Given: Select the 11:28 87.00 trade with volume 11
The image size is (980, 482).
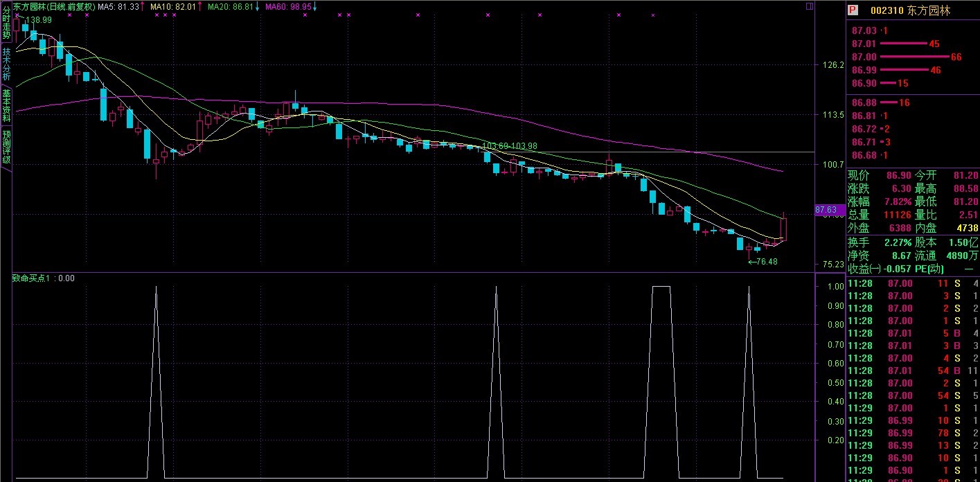Looking at the screenshot, I should pos(913,283).
